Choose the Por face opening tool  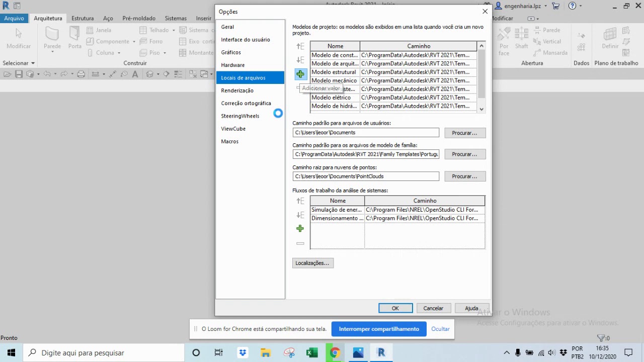pos(504,40)
